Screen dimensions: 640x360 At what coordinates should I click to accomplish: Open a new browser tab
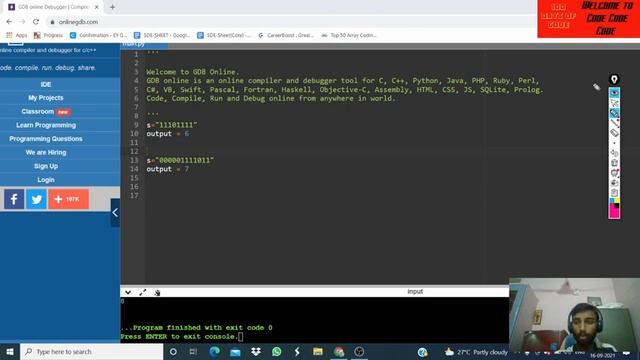pyautogui.click(x=112, y=7)
